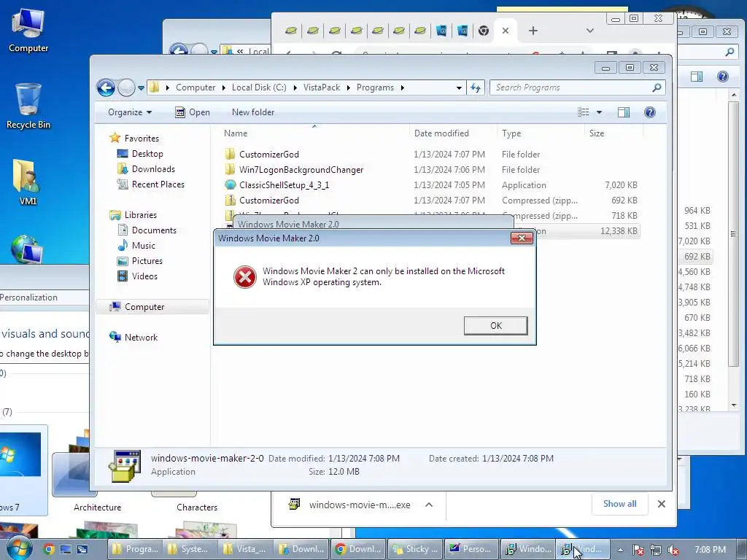Screen dimensions: 747x560
Task: Toggle the preview pane icon in Programs window
Action: click(624, 112)
